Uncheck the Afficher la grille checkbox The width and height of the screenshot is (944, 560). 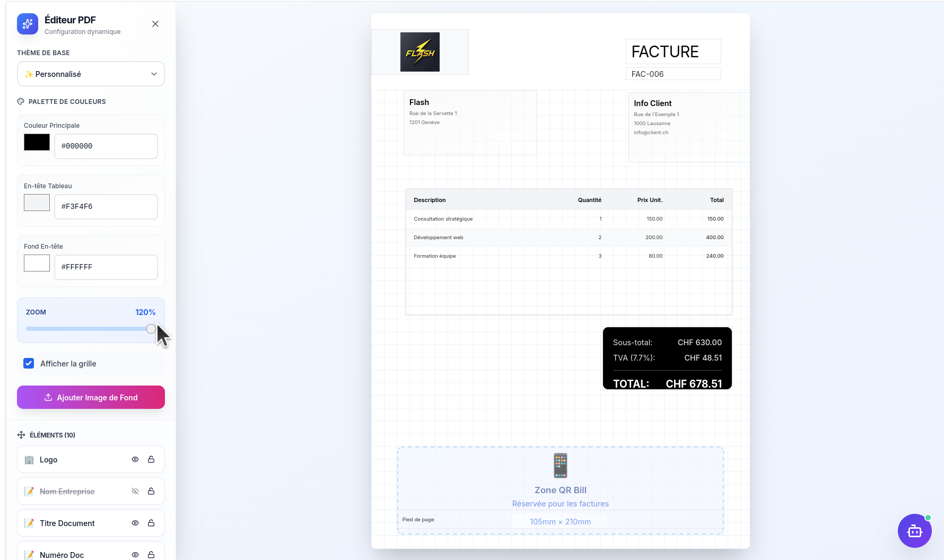tap(29, 363)
